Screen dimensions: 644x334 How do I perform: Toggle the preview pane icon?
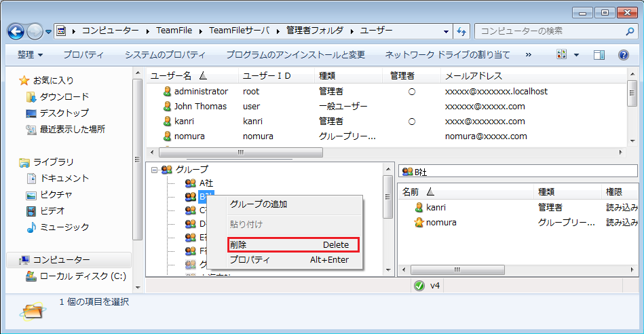[599, 55]
